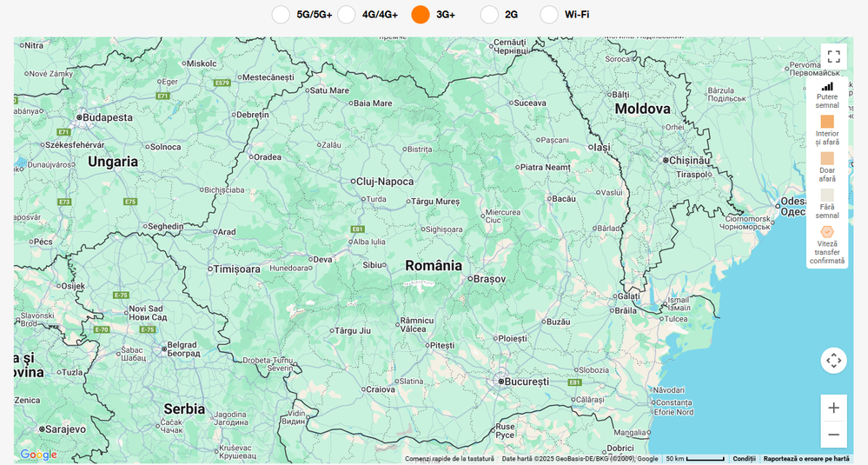868x465 pixels.
Task: Toggle fullscreen map view
Action: [x=833, y=57]
